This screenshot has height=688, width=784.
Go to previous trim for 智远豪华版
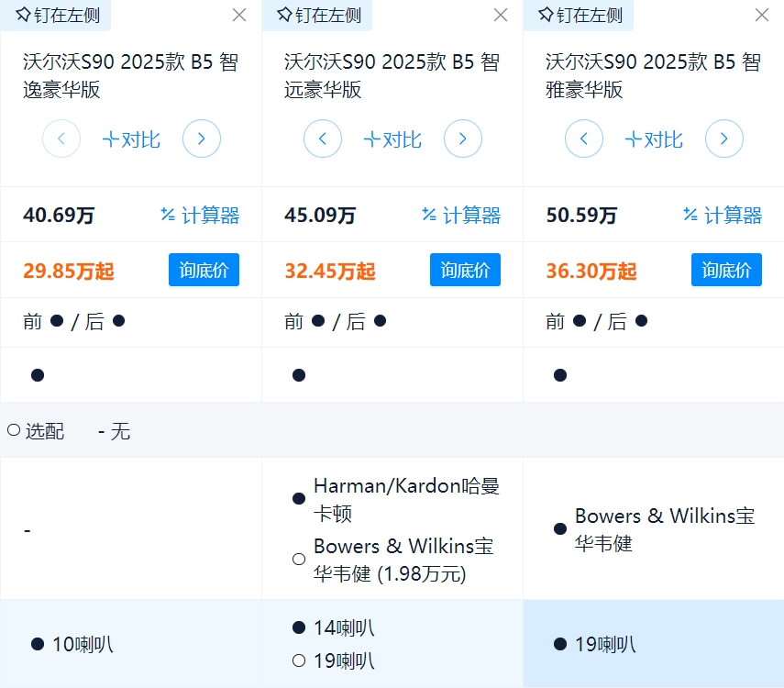coord(323,139)
